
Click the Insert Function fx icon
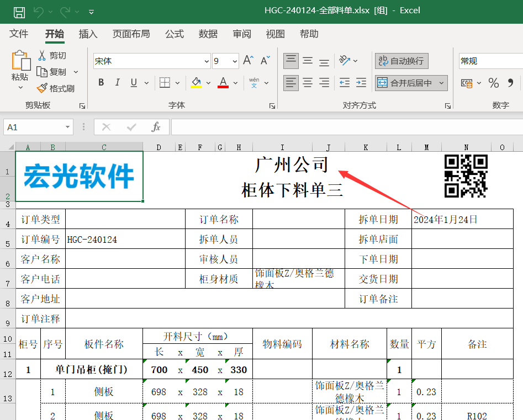[x=156, y=127]
